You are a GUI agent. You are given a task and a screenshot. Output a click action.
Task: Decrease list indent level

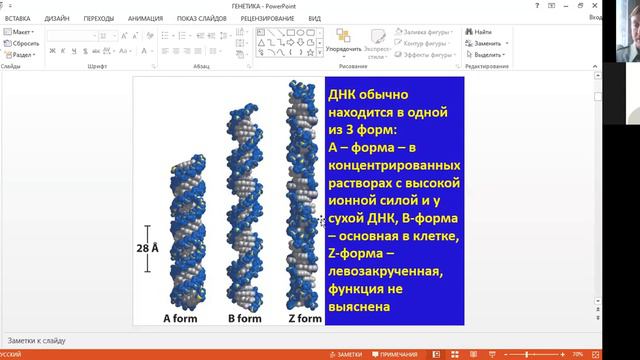point(200,36)
